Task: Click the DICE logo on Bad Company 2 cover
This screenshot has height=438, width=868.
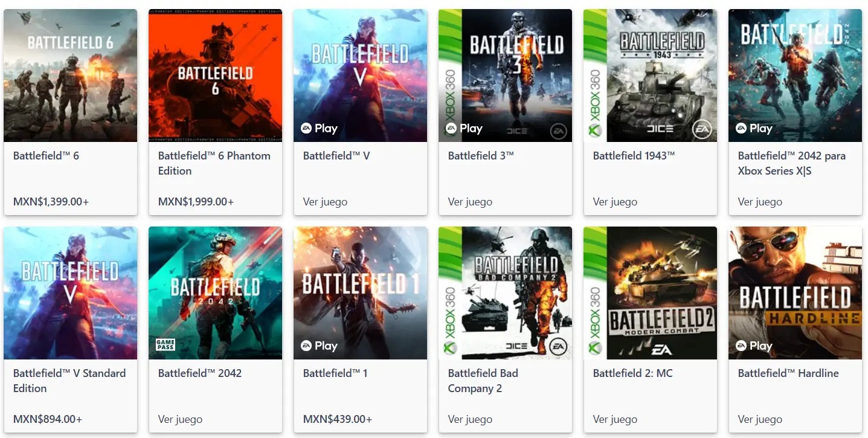Action: [x=515, y=346]
